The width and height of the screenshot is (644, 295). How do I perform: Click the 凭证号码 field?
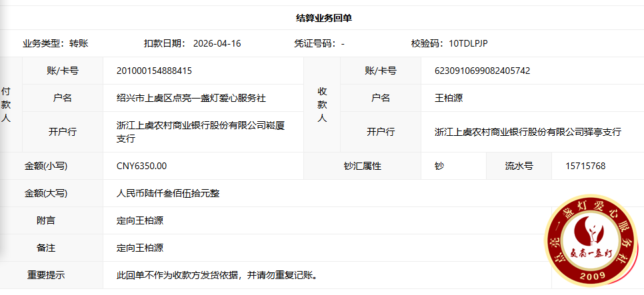coord(319,43)
